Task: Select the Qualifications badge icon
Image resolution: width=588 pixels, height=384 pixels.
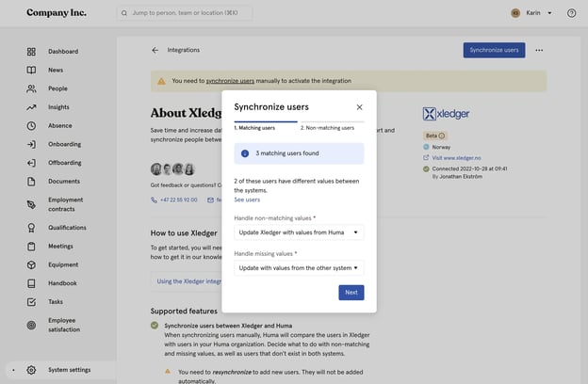Action: click(x=31, y=228)
